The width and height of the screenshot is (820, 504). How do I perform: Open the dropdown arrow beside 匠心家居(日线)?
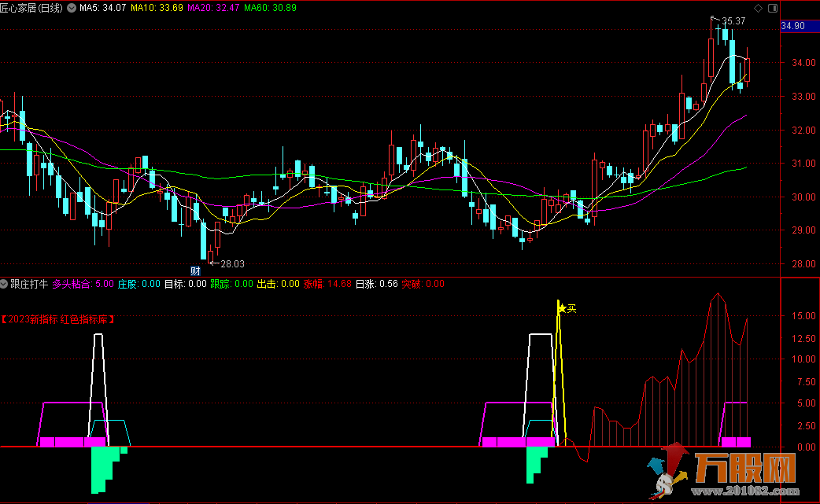pyautogui.click(x=72, y=8)
